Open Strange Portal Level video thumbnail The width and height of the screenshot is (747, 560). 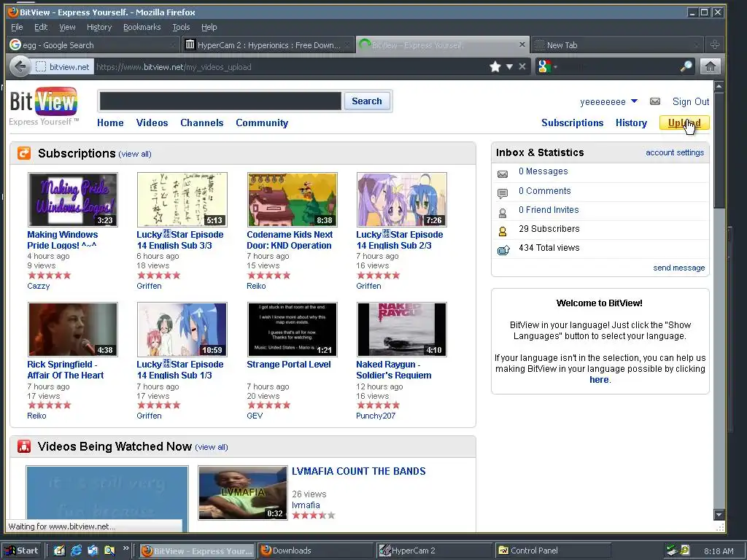pos(293,330)
